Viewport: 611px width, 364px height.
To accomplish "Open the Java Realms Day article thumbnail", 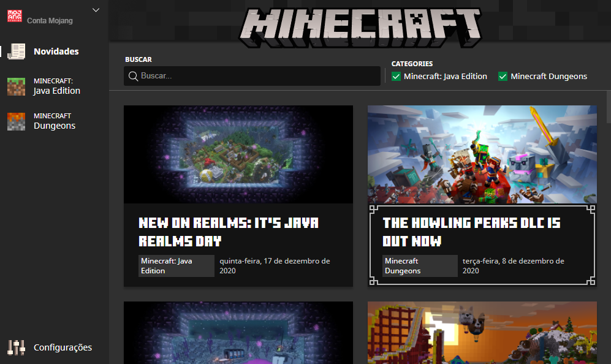I will point(238,154).
